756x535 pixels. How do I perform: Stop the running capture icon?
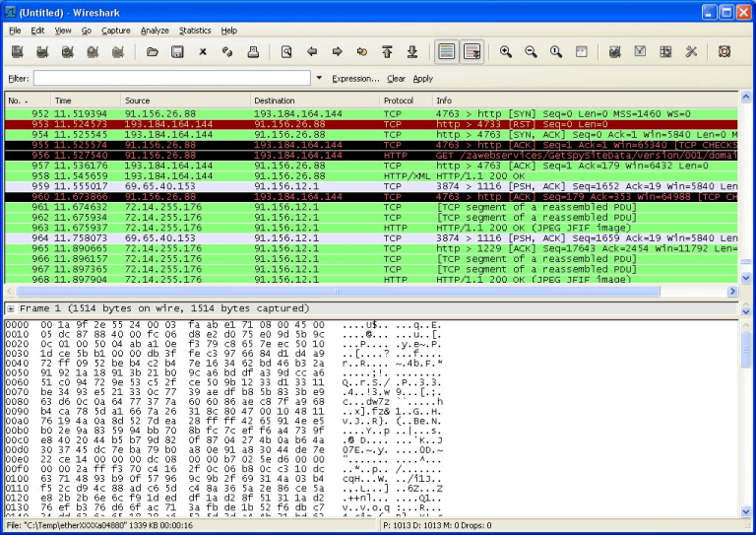point(93,51)
